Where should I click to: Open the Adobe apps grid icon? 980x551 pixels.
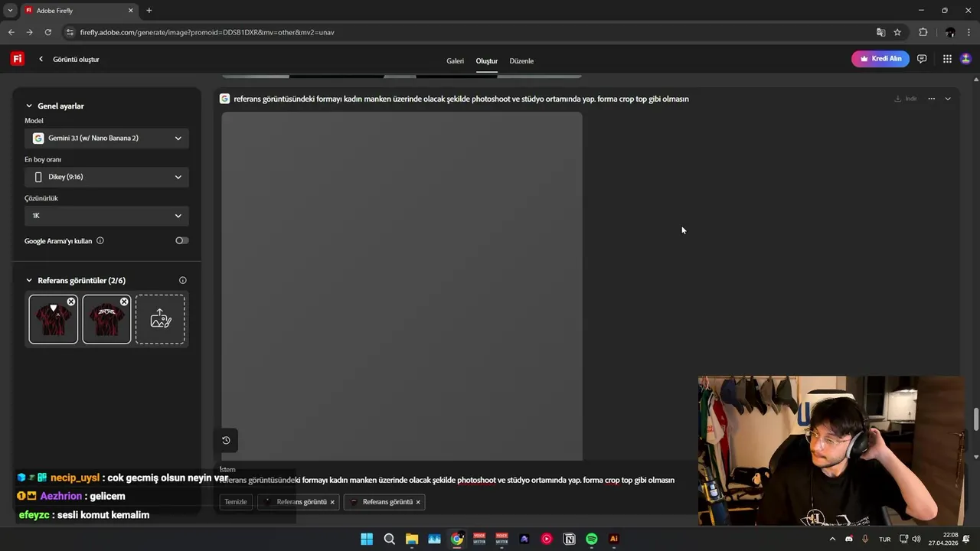point(947,59)
